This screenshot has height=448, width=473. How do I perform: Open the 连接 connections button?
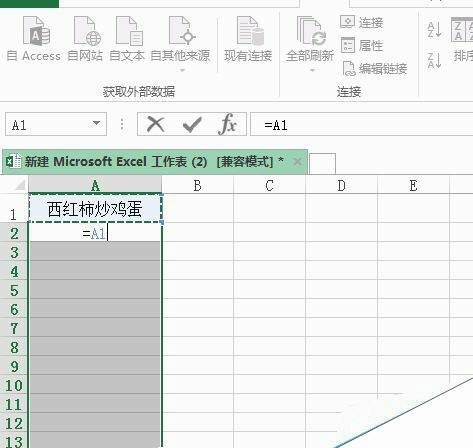tap(362, 22)
